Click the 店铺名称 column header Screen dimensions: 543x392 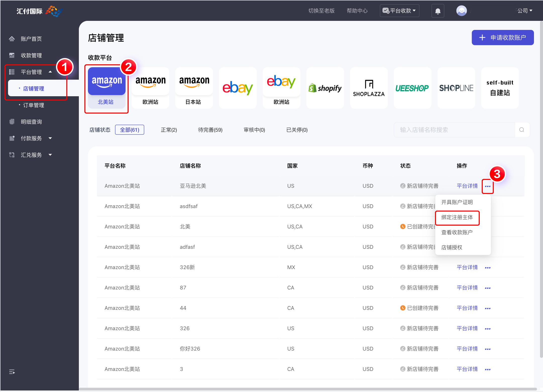tap(190, 166)
